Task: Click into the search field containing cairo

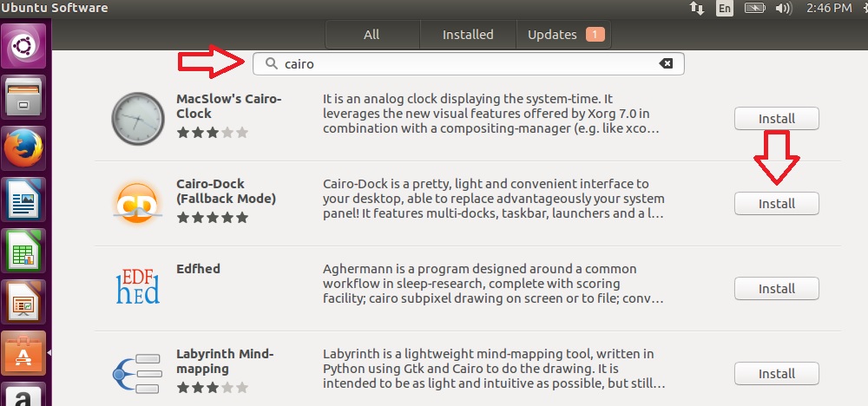Action: [x=469, y=63]
